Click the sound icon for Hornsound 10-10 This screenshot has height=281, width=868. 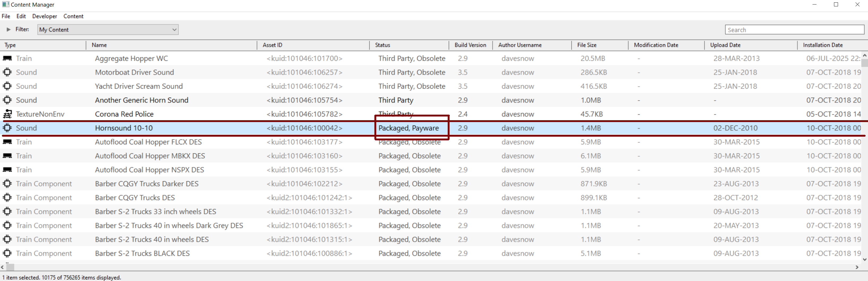click(7, 128)
